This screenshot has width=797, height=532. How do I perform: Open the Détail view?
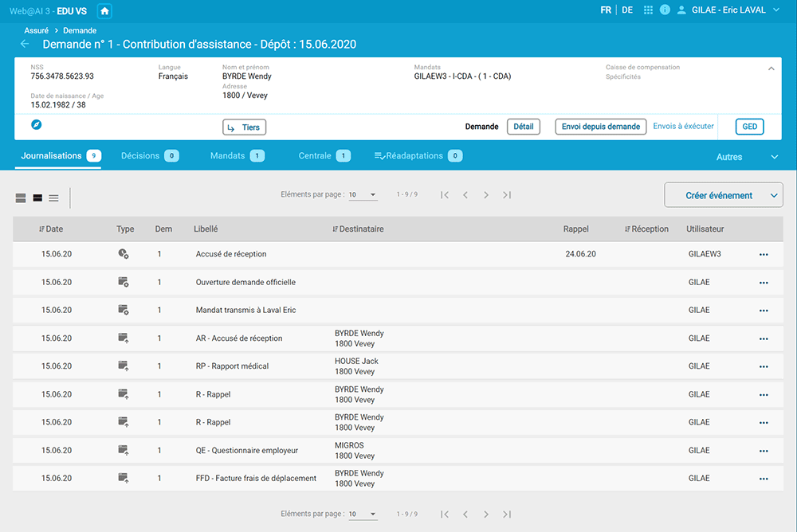coord(523,127)
